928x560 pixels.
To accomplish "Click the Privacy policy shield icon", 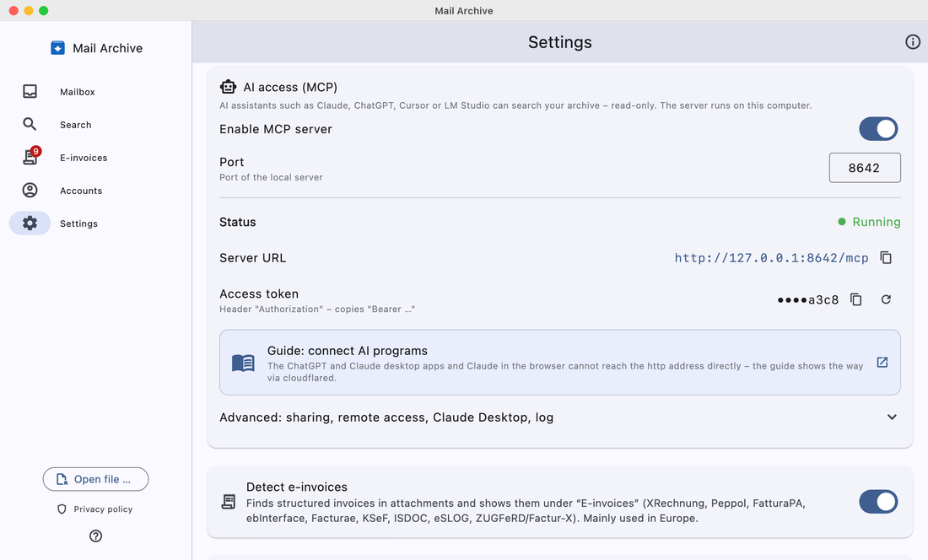I will [x=62, y=509].
